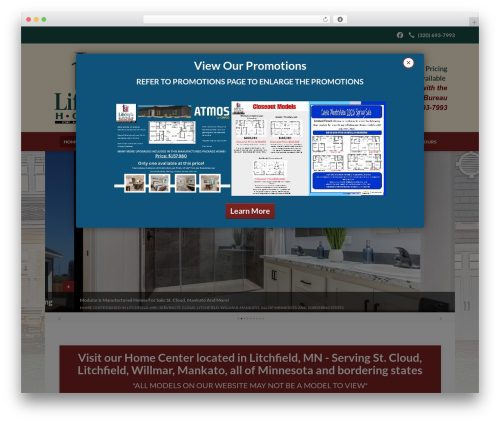The width and height of the screenshot is (500, 423).
Task: Click the third interior photo in ATMOS flyer
Action: pyautogui.click(x=185, y=183)
